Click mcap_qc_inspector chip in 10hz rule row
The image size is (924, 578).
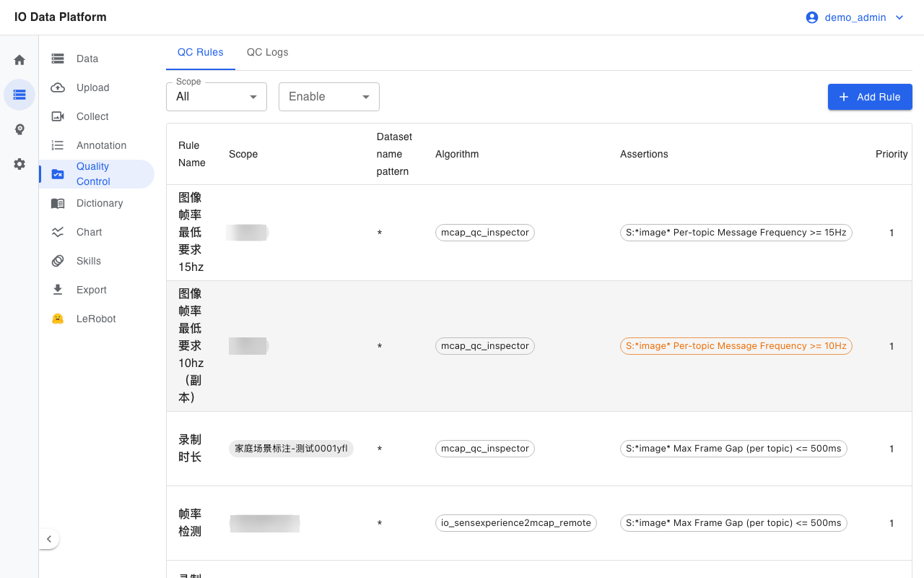pyautogui.click(x=485, y=346)
